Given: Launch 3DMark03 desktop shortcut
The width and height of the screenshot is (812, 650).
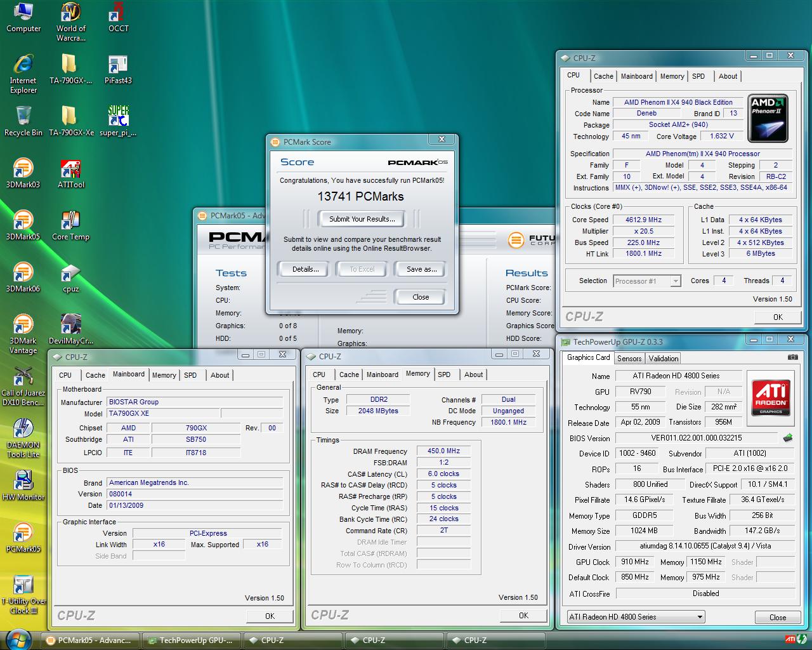Looking at the screenshot, I should [23, 173].
